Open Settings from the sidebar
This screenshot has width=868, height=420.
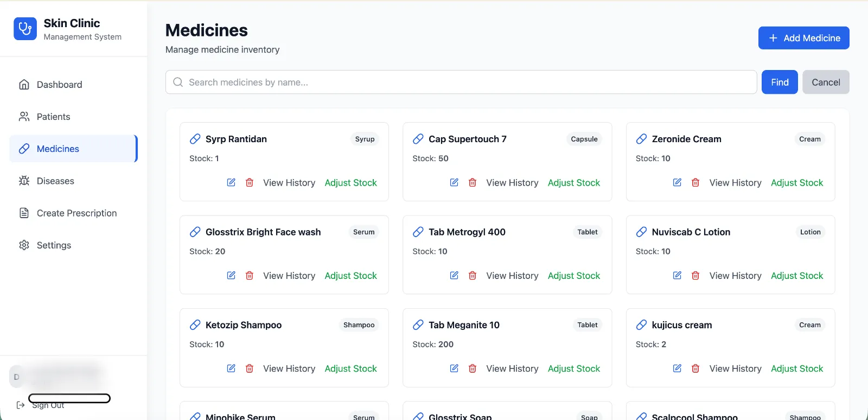point(54,245)
